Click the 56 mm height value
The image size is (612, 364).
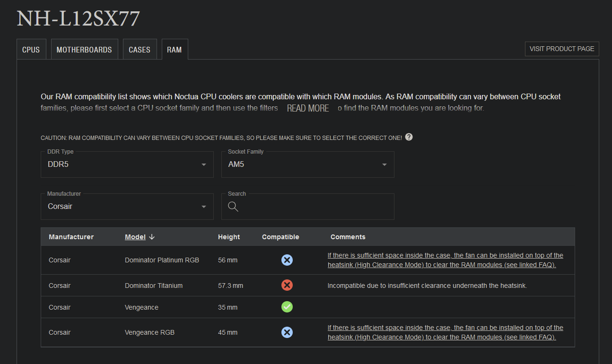point(228,260)
